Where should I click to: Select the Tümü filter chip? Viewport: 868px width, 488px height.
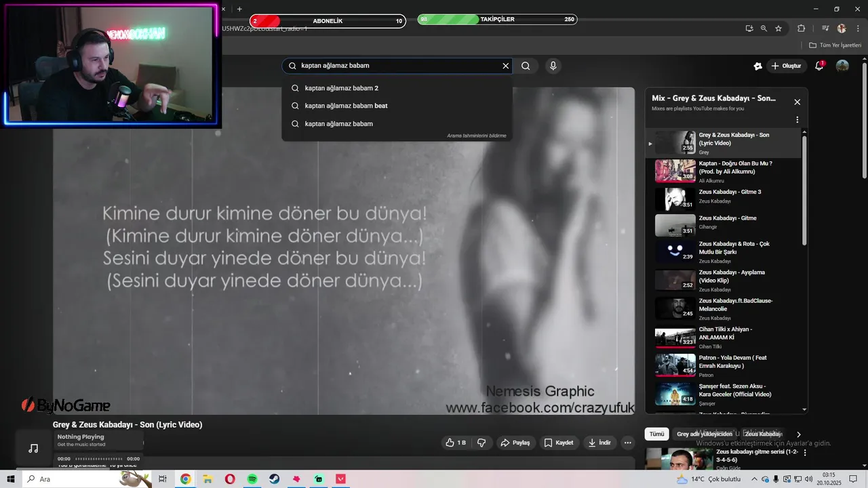pyautogui.click(x=656, y=434)
